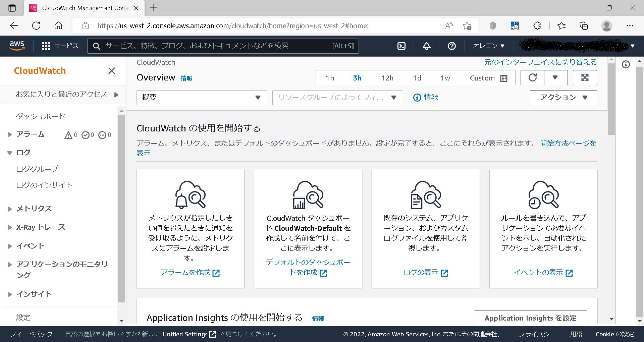Open 設定 in the sidebar
This screenshot has height=342, width=644.
[23, 318]
